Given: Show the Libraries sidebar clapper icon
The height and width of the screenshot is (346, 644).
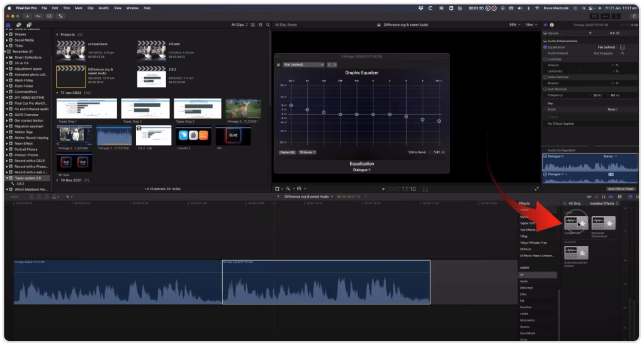Looking at the screenshot, I should click(8, 25).
